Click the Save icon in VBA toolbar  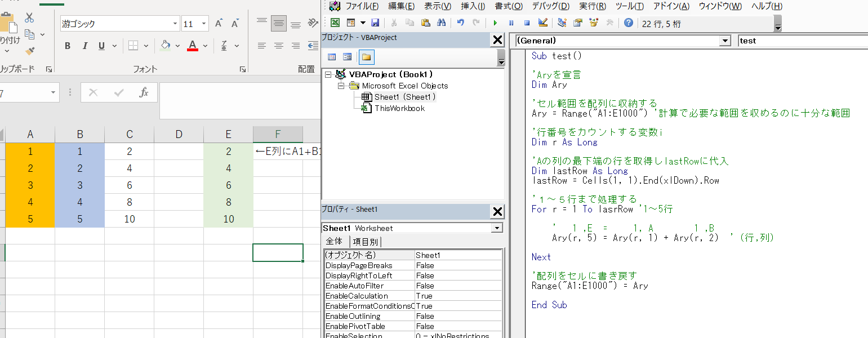375,23
